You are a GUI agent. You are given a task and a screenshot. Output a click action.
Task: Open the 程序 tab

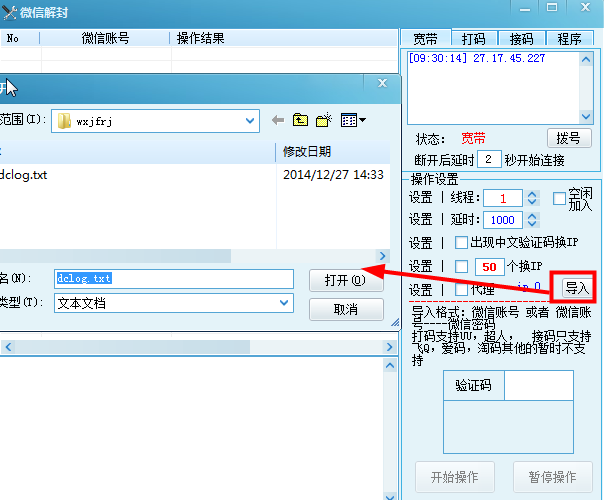570,39
